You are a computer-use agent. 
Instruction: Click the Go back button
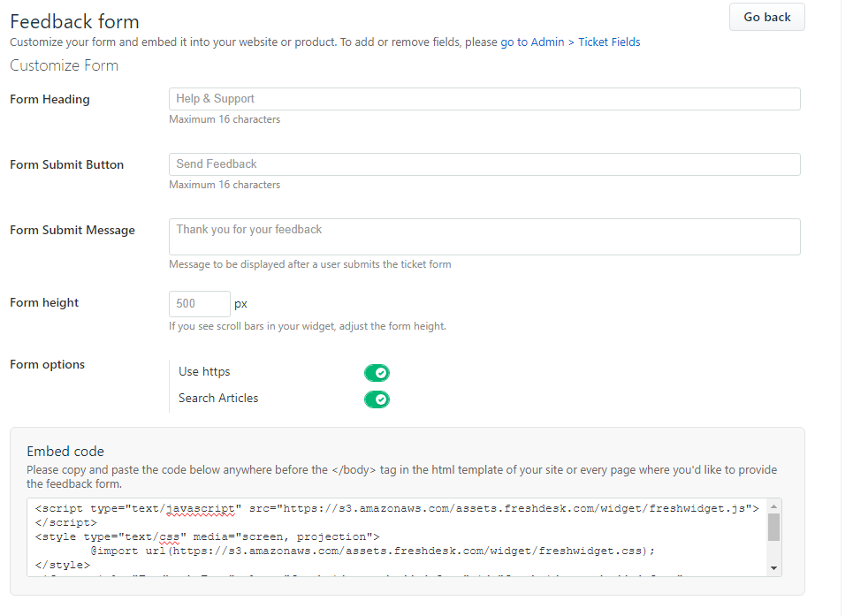click(766, 17)
